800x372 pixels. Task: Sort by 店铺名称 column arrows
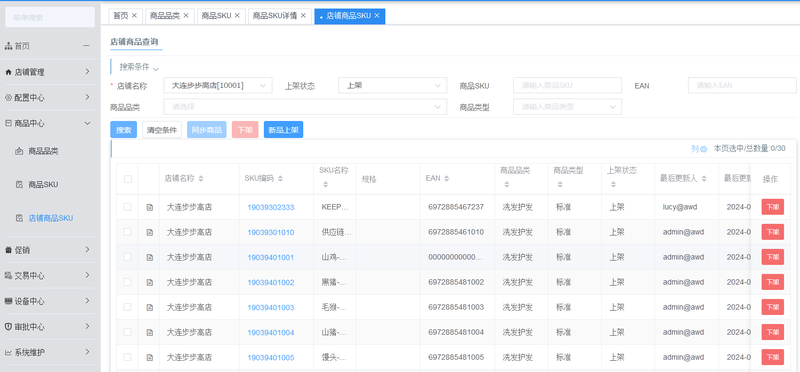tap(201, 179)
